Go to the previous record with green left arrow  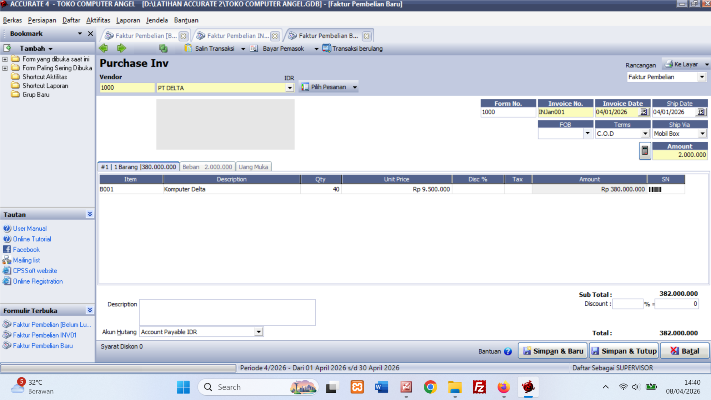pos(104,48)
